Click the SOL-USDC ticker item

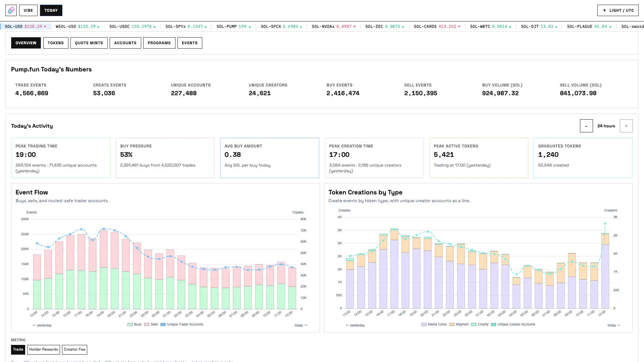pyautogui.click(x=132, y=26)
